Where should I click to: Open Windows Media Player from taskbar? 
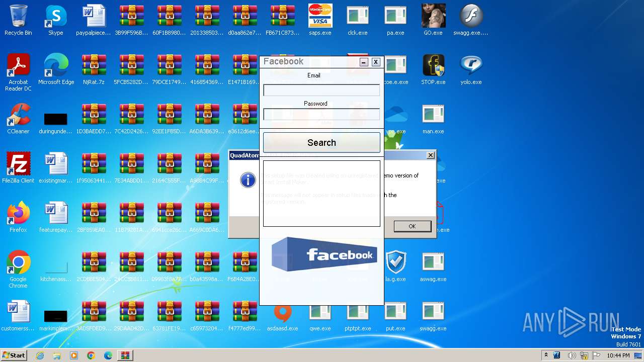[x=74, y=355]
